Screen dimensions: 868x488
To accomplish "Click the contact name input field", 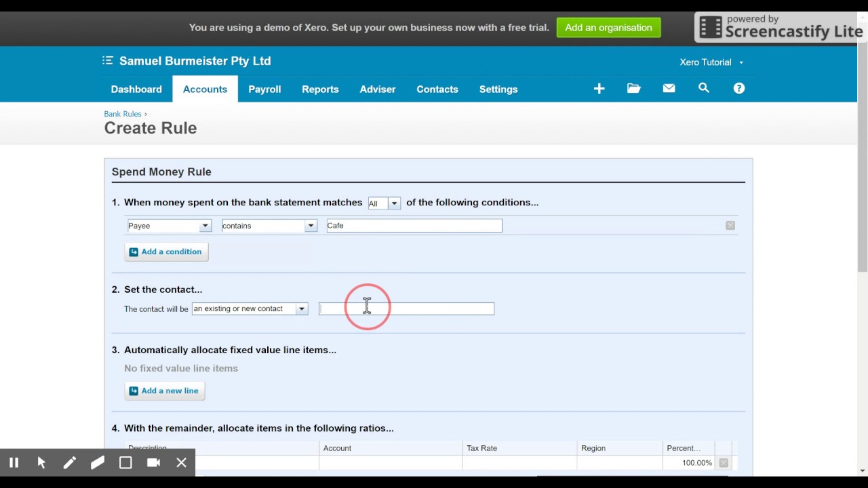I will pyautogui.click(x=406, y=308).
